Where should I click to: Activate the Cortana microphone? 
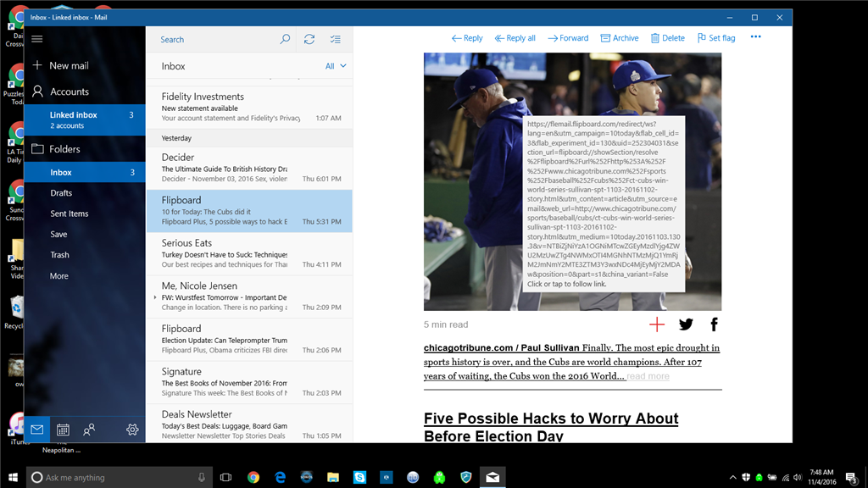[x=200, y=477]
